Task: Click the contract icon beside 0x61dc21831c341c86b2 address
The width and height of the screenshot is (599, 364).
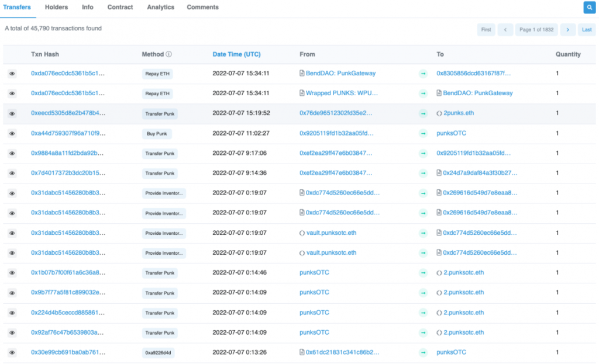Action: click(302, 352)
